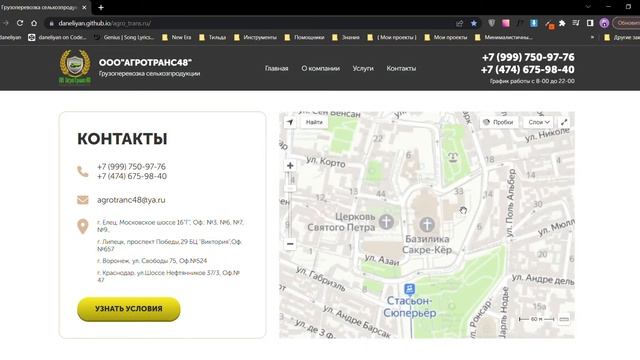This screenshot has width=640, height=360.
Task: Zoom in the map with plus button
Action: pyautogui.click(x=290, y=166)
